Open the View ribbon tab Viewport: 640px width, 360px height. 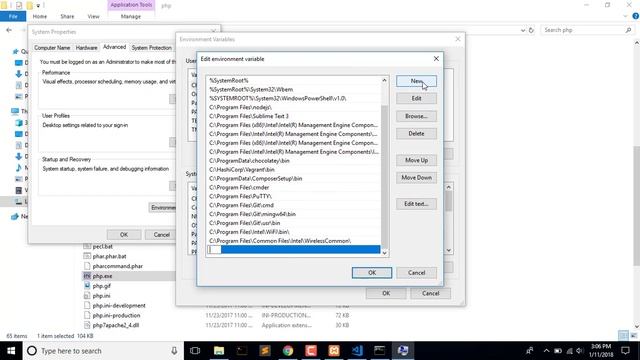[x=93, y=16]
